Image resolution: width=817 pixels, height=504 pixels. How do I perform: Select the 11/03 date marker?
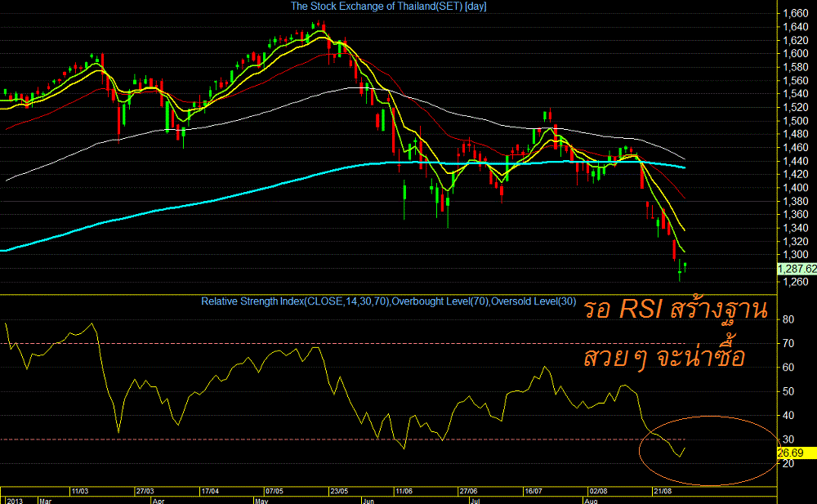coord(80,492)
